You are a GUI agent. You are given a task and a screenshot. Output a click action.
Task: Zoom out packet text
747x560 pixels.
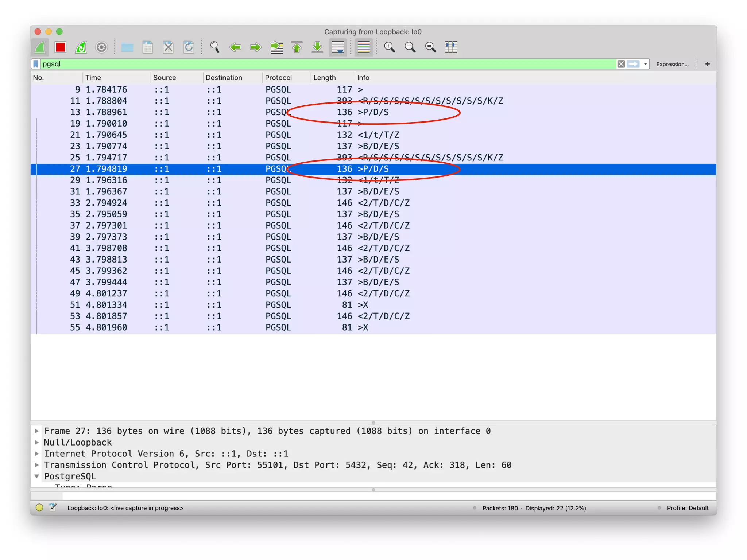[410, 47]
